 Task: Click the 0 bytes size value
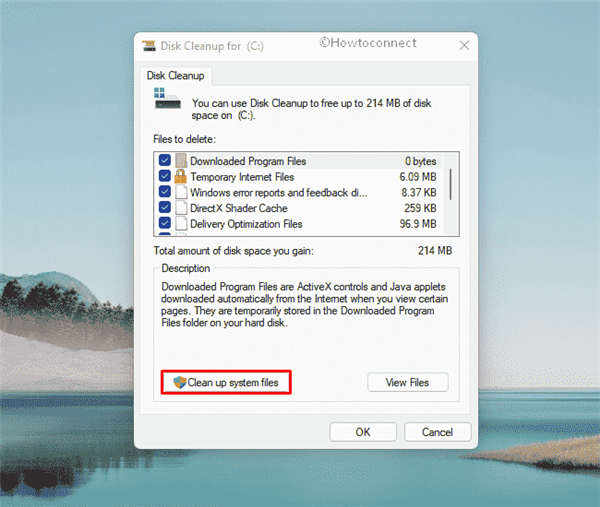[x=421, y=161]
